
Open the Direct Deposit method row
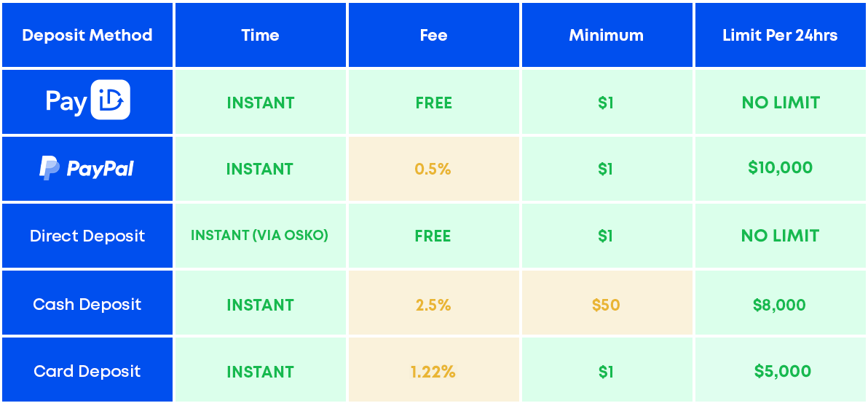click(87, 236)
